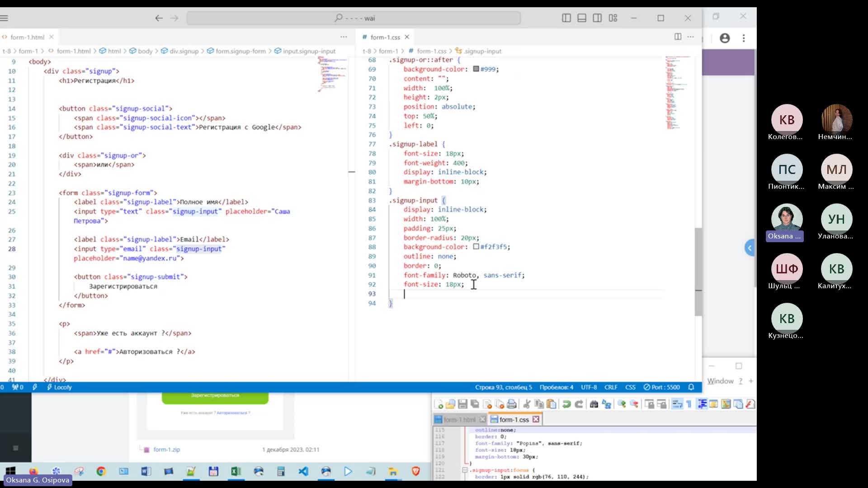
Task: Save the file with the Notepad++ floppy icon
Action: tap(462, 404)
